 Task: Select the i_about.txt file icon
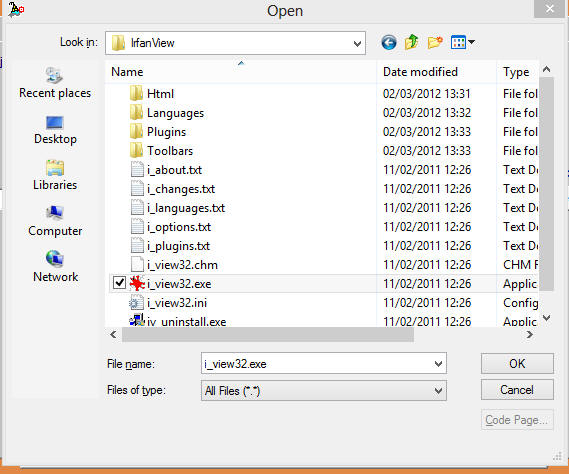tap(137, 169)
